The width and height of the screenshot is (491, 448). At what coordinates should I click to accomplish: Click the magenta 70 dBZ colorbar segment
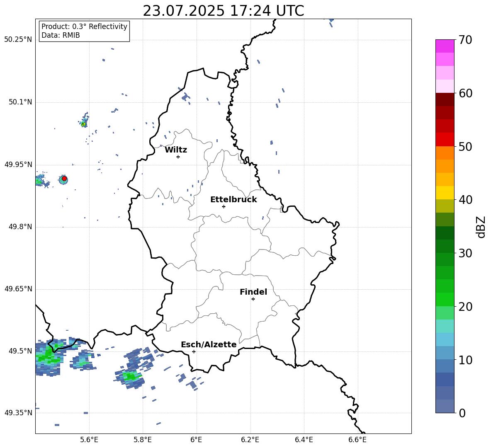pyautogui.click(x=445, y=46)
